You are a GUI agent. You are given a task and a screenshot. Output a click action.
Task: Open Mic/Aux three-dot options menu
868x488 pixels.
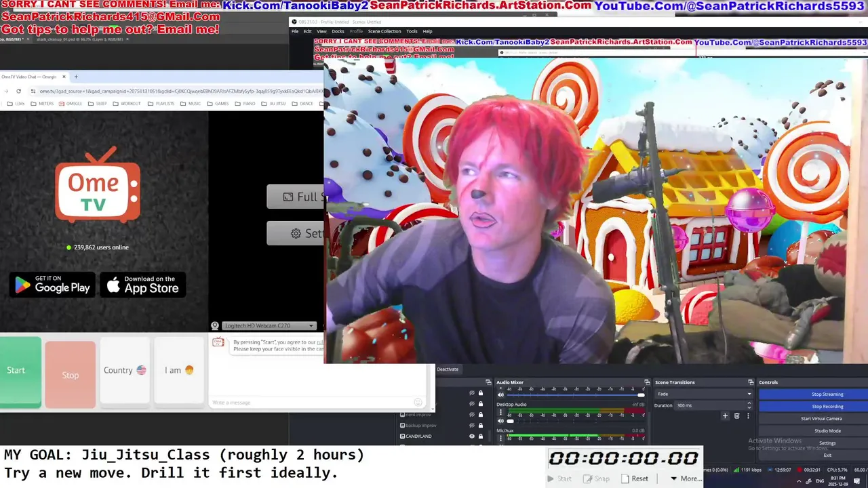click(x=501, y=438)
